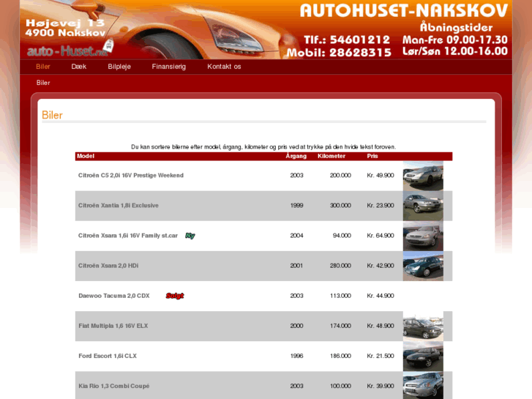532x399 pixels.
Task: Click the red Solgt badge on Daewoo Tacuma
Action: point(175,296)
